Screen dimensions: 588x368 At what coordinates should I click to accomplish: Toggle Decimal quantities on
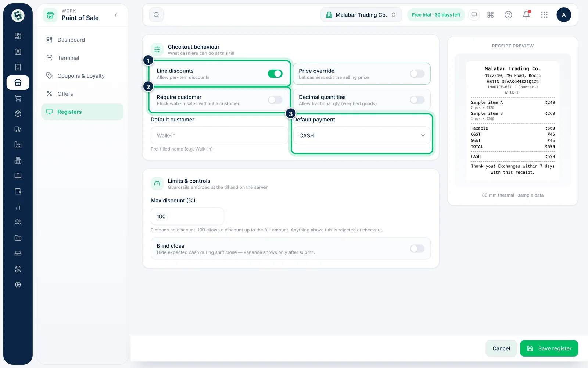(417, 100)
